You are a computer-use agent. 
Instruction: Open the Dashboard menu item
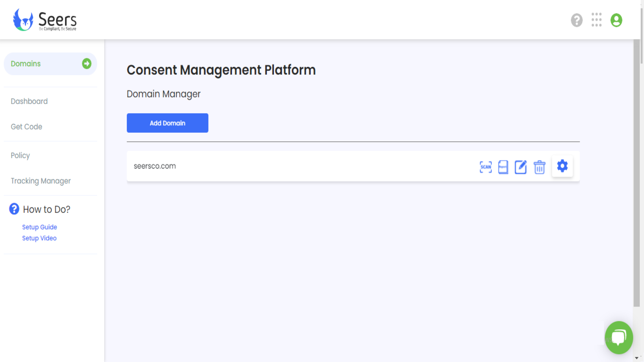click(x=29, y=101)
